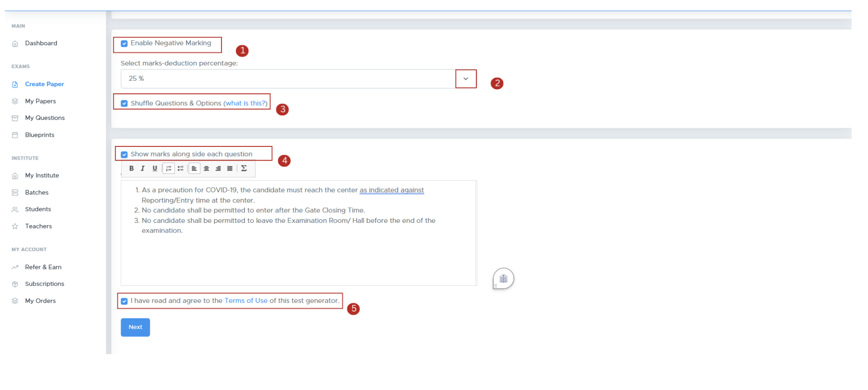Image resolution: width=868 pixels, height=390 pixels.
Task: Click the floating round widget icon
Action: point(503,279)
